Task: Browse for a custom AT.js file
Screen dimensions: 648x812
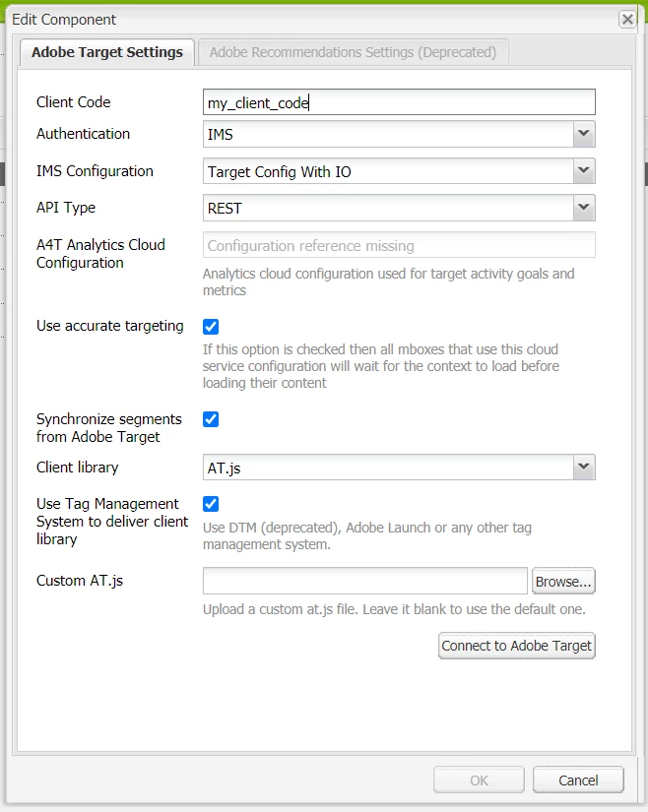Action: [x=563, y=581]
